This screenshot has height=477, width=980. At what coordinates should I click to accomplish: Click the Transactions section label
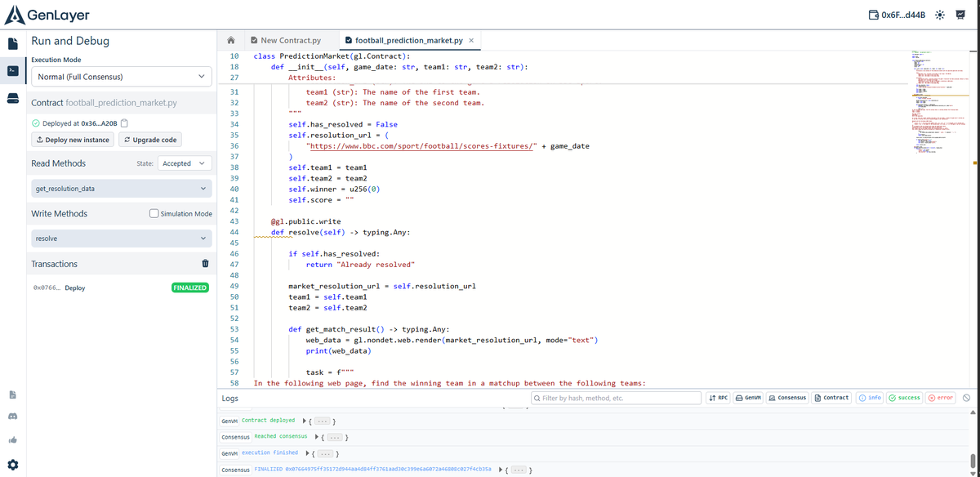click(x=54, y=264)
